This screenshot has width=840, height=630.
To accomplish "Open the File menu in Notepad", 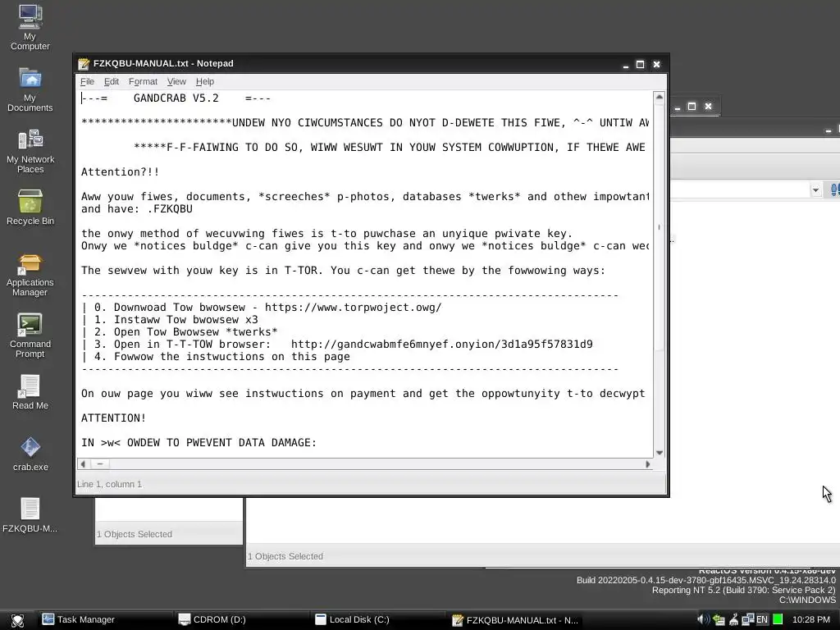I will (x=87, y=81).
